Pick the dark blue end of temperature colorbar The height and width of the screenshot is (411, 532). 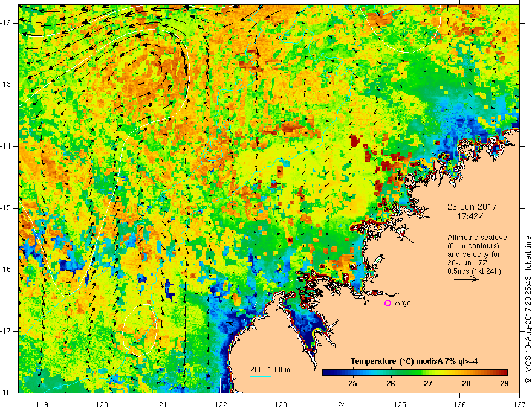tap(326, 373)
